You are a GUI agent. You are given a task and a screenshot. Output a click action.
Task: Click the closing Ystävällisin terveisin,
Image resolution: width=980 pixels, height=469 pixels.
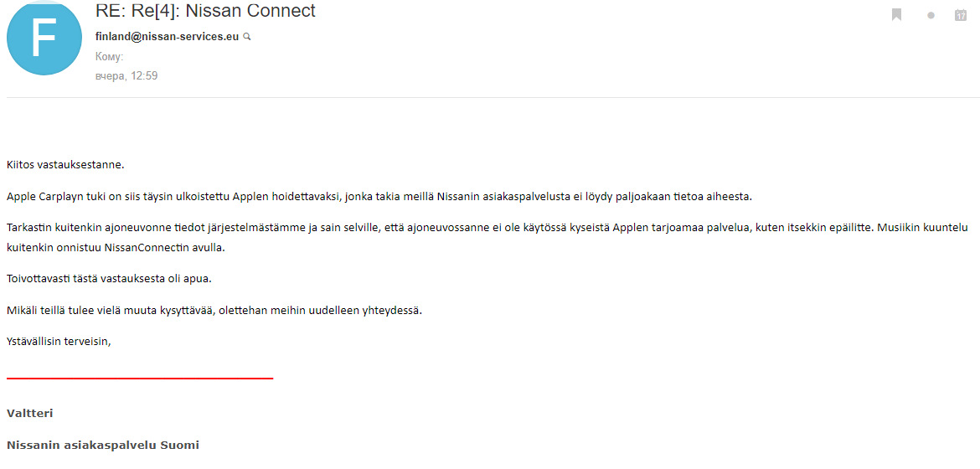tap(59, 342)
